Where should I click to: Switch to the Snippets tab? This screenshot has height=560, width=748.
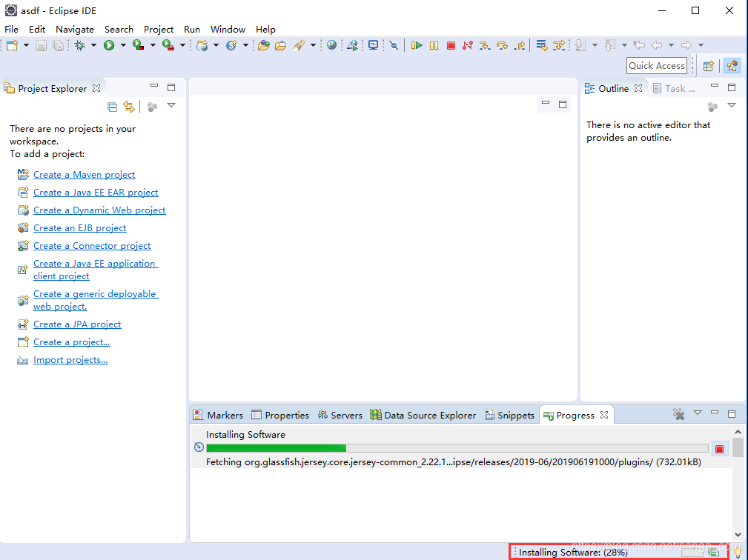[x=509, y=415]
